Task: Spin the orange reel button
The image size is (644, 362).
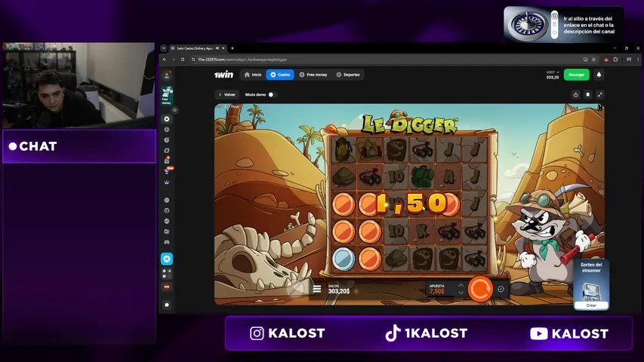Action: (479, 290)
